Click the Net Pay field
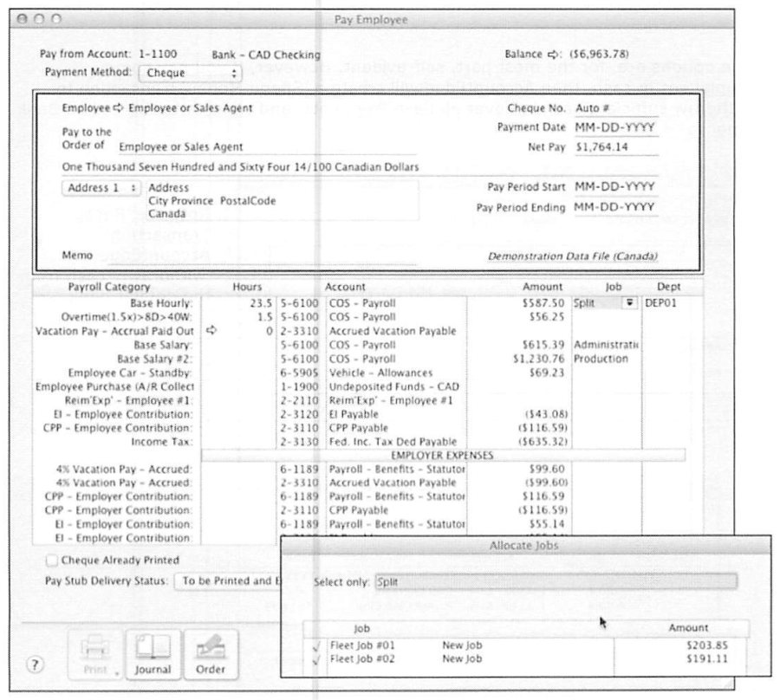780x700 pixels. (x=616, y=147)
